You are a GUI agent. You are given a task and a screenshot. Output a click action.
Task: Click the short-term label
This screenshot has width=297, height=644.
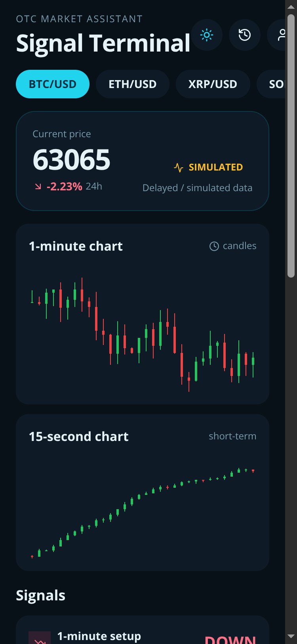[232, 436]
